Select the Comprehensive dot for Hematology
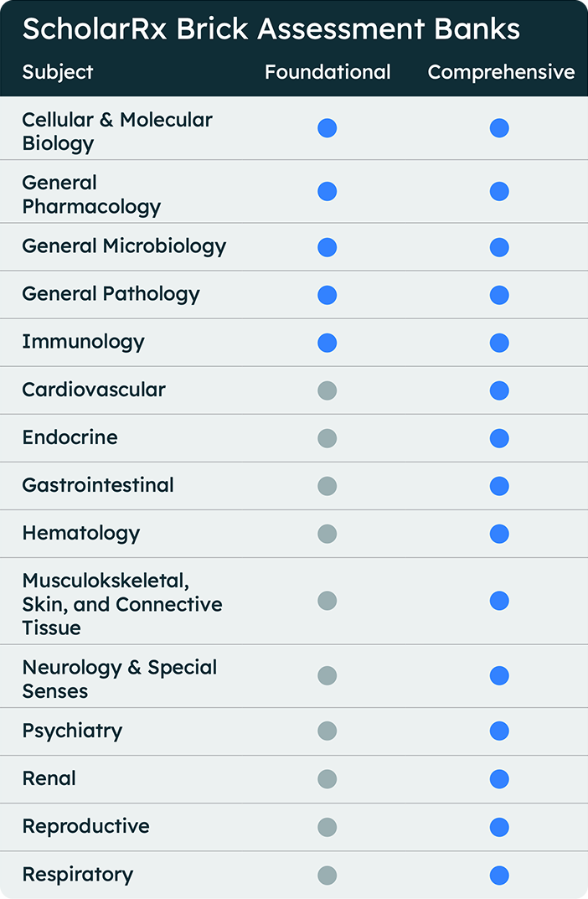Screen dimensions: 588x899 [x=499, y=534]
